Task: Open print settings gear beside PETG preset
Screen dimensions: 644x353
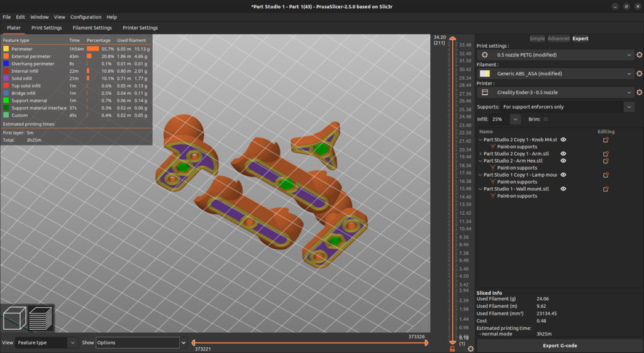Action: coord(639,55)
